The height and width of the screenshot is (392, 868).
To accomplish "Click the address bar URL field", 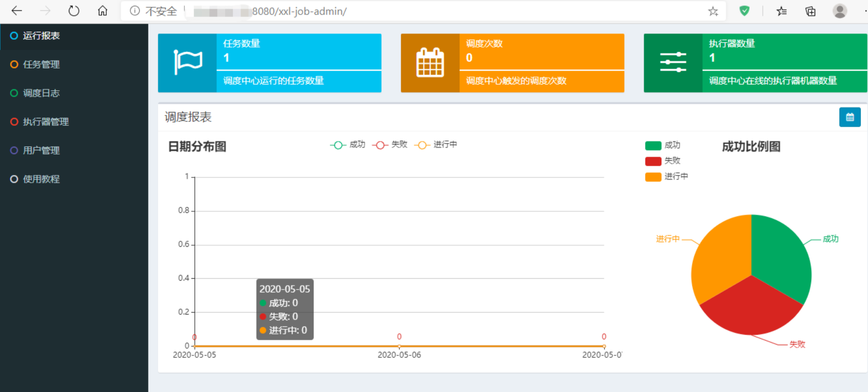I will pos(423,11).
